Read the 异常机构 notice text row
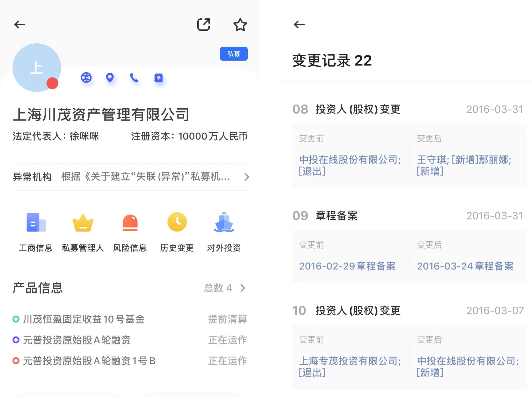532x397 pixels. click(130, 177)
